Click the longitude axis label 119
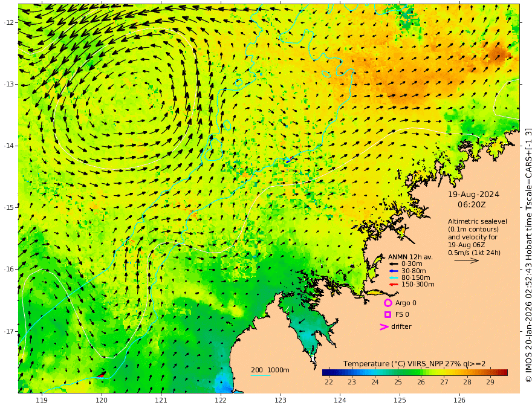The image size is (532, 411). 42,401
